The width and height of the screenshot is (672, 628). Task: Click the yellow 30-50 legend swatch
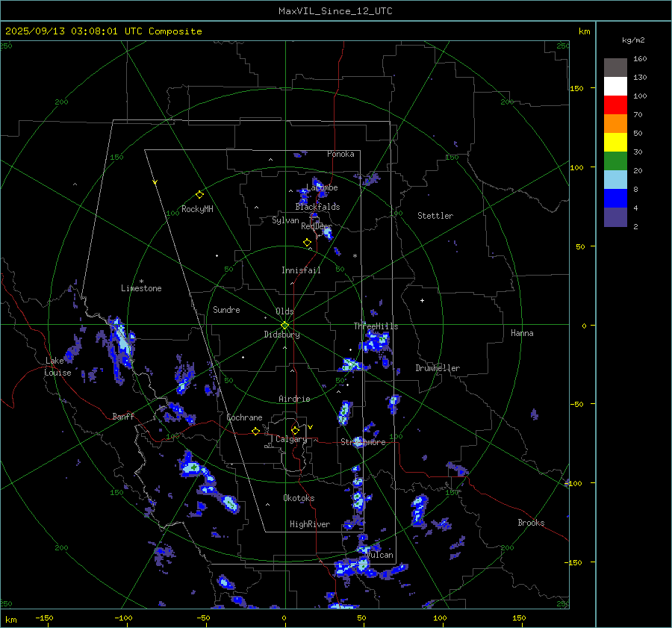click(615, 143)
